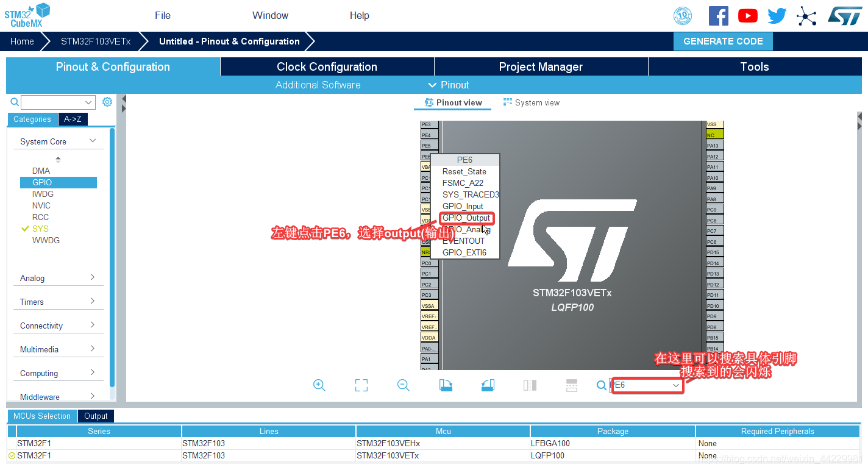Toggle horizontal split view icon
Image resolution: width=868 pixels, height=470 pixels.
tap(572, 385)
